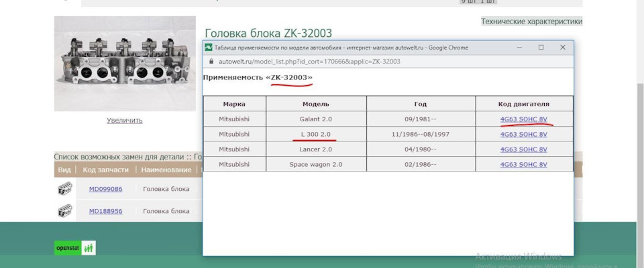Open the 4G63 SOHC 8V link for L 300 2.0

click(x=524, y=134)
